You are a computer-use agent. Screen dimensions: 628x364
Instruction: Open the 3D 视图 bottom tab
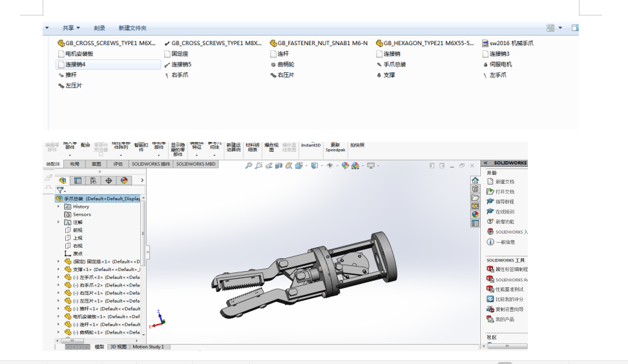click(118, 347)
